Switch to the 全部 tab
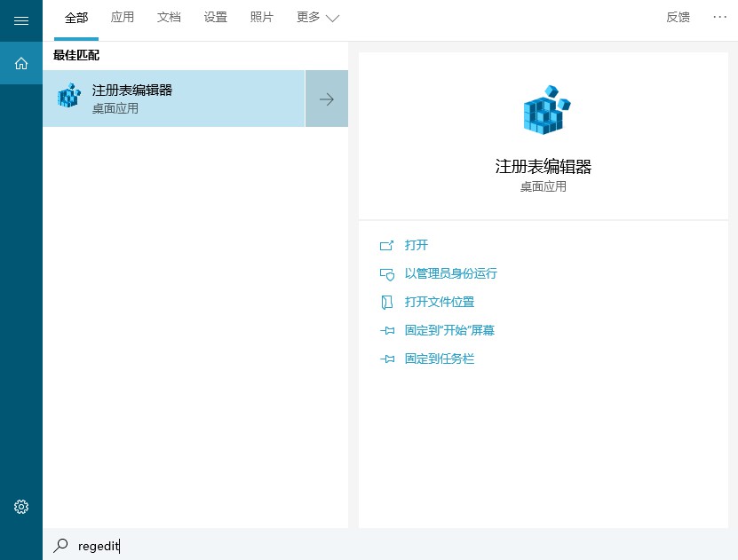 pyautogui.click(x=76, y=18)
